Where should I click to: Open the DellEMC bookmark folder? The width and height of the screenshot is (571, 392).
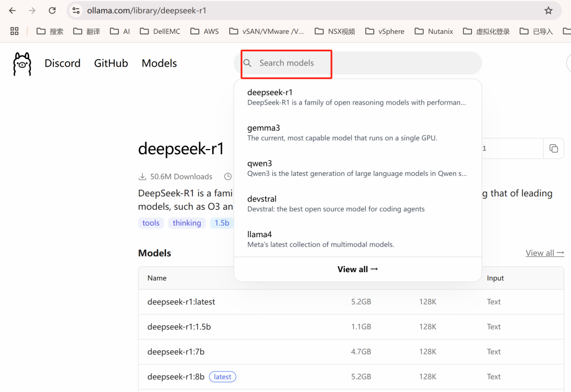click(x=160, y=31)
